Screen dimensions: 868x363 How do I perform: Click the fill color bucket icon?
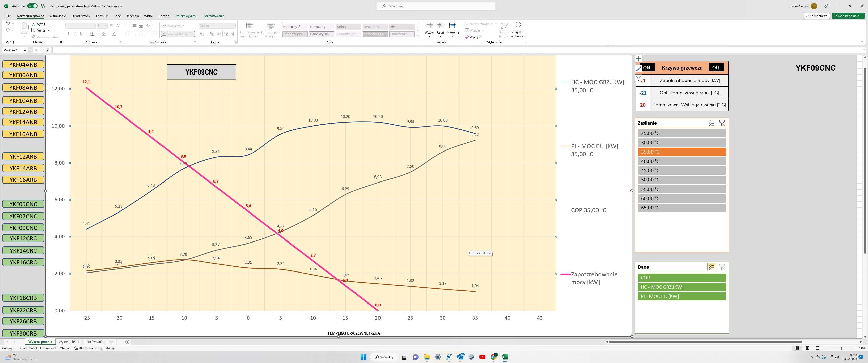coord(104,34)
